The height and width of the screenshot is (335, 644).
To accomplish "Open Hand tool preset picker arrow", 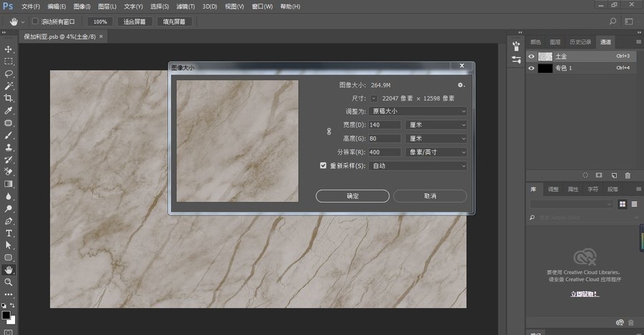I will 23,21.
